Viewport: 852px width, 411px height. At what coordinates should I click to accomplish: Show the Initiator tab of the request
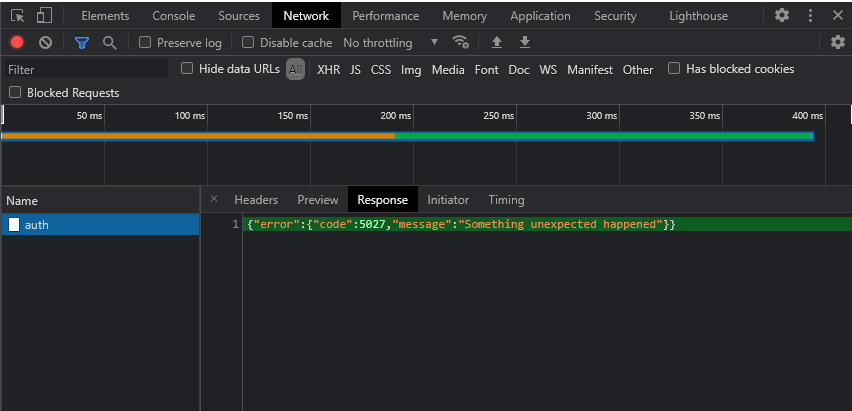448,200
